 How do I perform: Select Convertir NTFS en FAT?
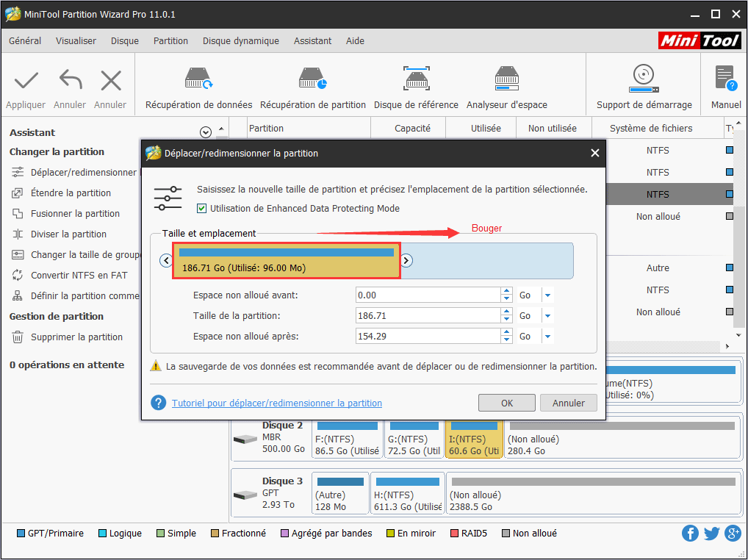point(69,275)
